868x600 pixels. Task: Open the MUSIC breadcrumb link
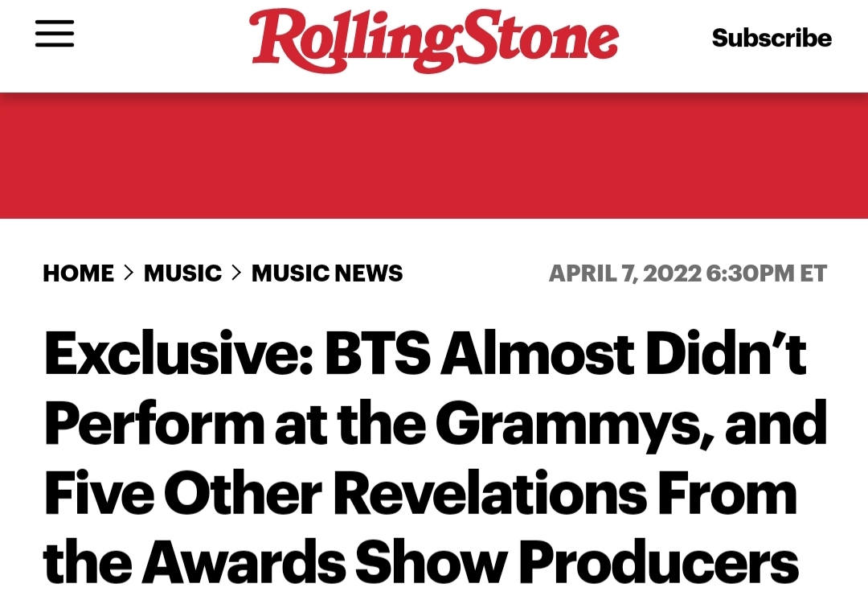[x=182, y=273]
